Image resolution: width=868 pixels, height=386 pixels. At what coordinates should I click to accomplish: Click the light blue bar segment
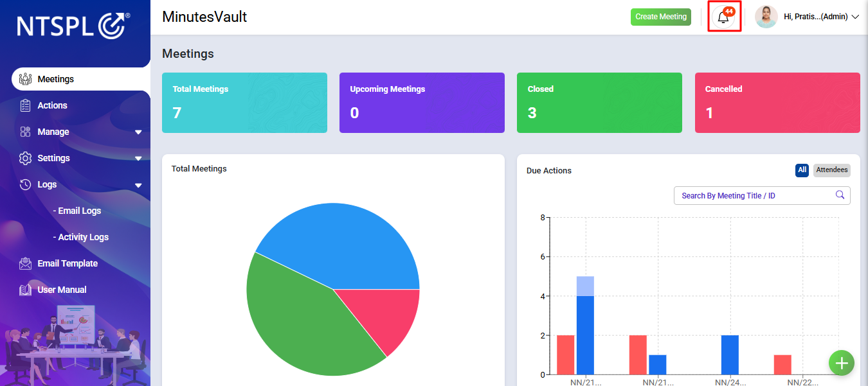click(x=585, y=286)
